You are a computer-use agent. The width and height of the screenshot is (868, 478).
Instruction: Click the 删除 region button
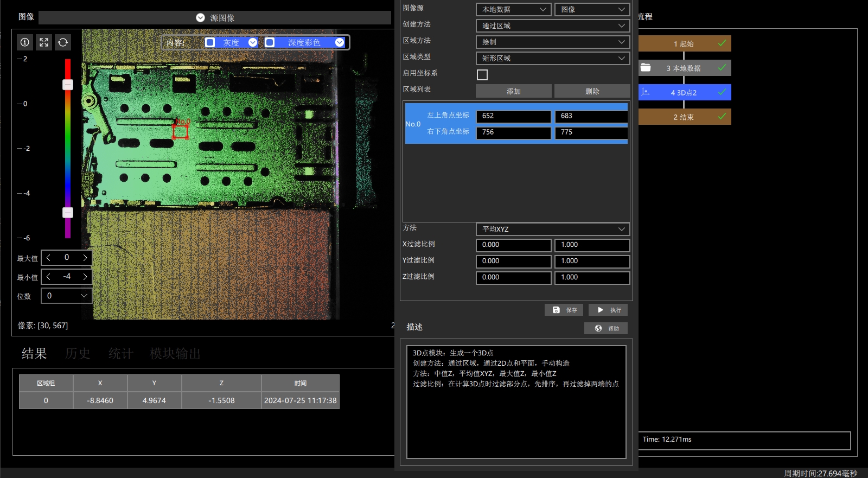tap(592, 91)
